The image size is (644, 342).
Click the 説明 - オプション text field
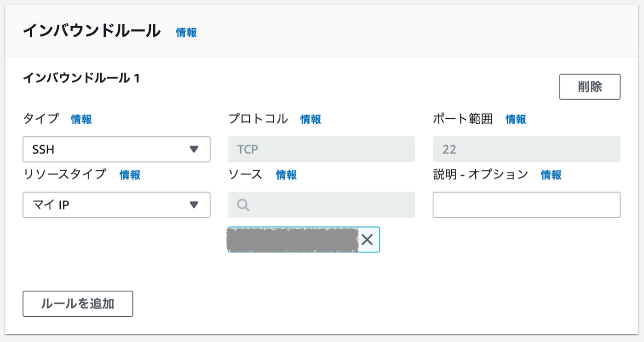[526, 205]
